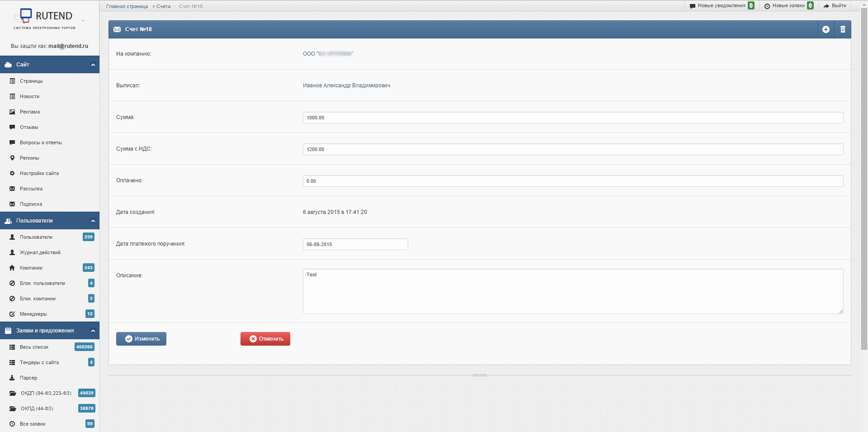Viewport: 868px width, 432px height.
Task: Click the Выйти logout link
Action: tap(835, 6)
